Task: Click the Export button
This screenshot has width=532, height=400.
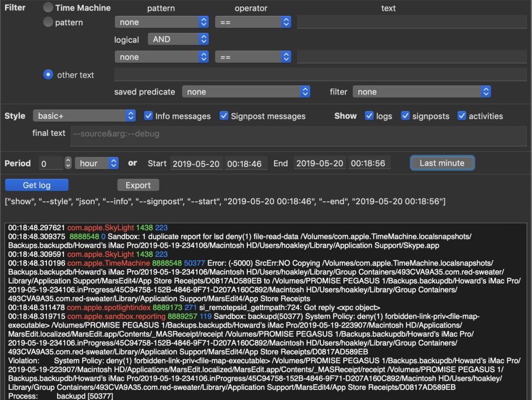Action: point(138,185)
